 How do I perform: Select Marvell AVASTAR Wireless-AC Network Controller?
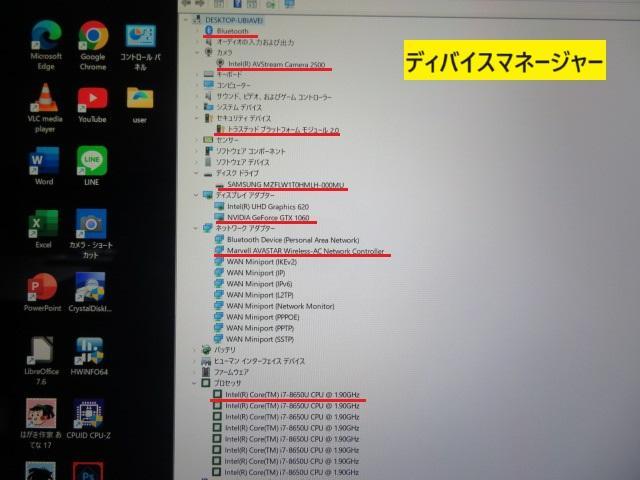tap(305, 251)
